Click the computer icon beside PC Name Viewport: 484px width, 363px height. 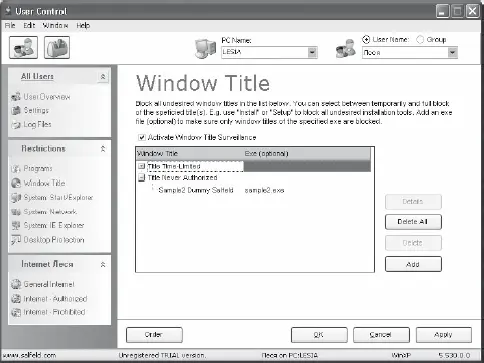[205, 49]
